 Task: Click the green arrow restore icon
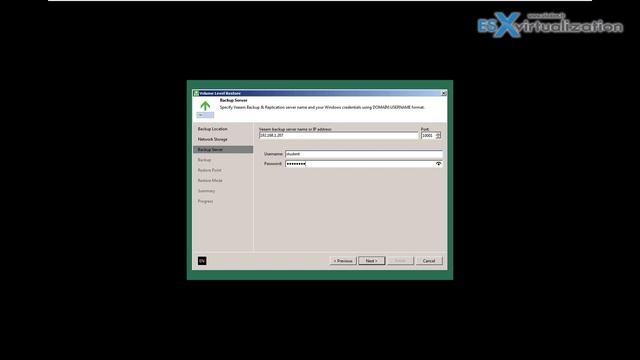coord(205,106)
